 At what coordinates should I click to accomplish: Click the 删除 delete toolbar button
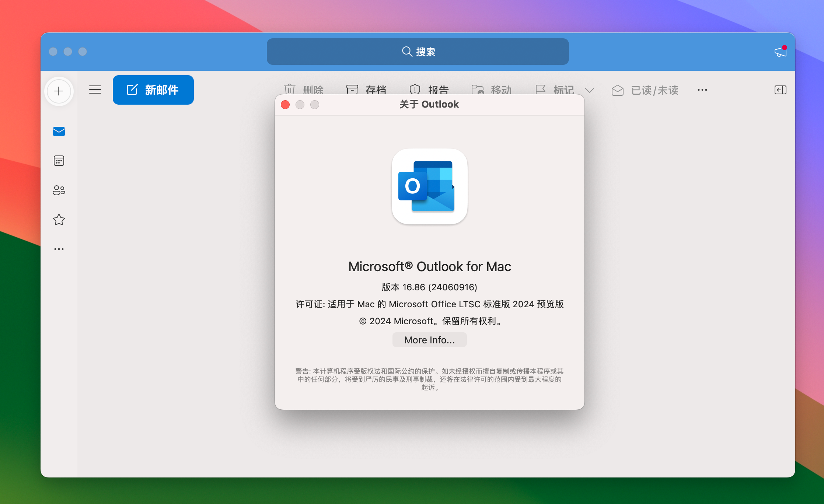(304, 90)
